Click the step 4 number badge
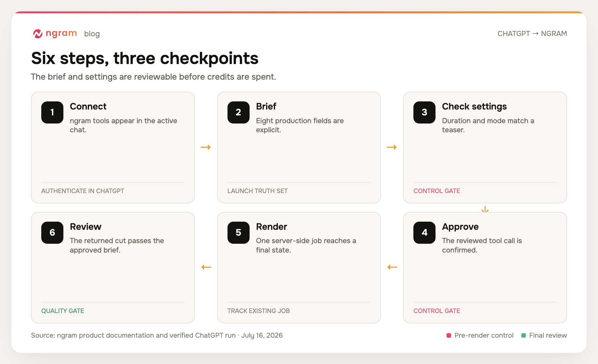598x364 pixels. [x=424, y=233]
